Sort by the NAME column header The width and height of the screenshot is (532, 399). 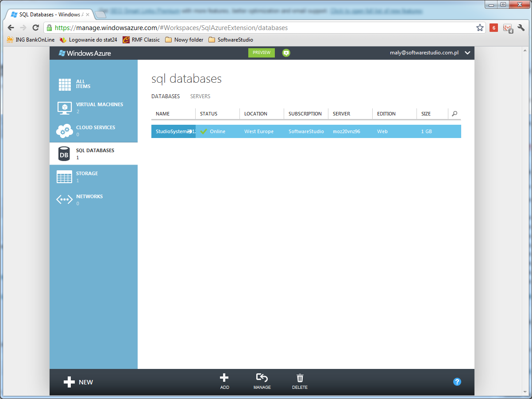(x=163, y=114)
